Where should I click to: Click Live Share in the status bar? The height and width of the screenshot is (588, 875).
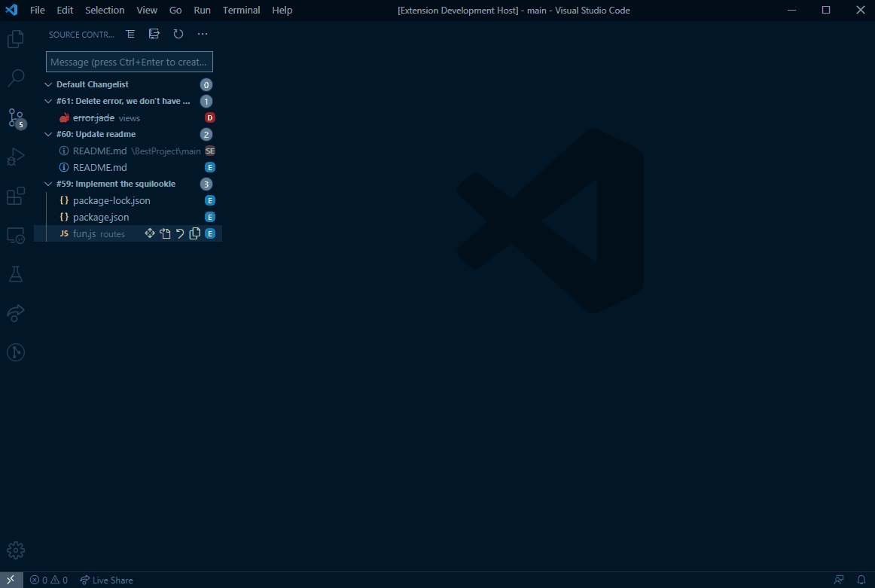coord(106,580)
